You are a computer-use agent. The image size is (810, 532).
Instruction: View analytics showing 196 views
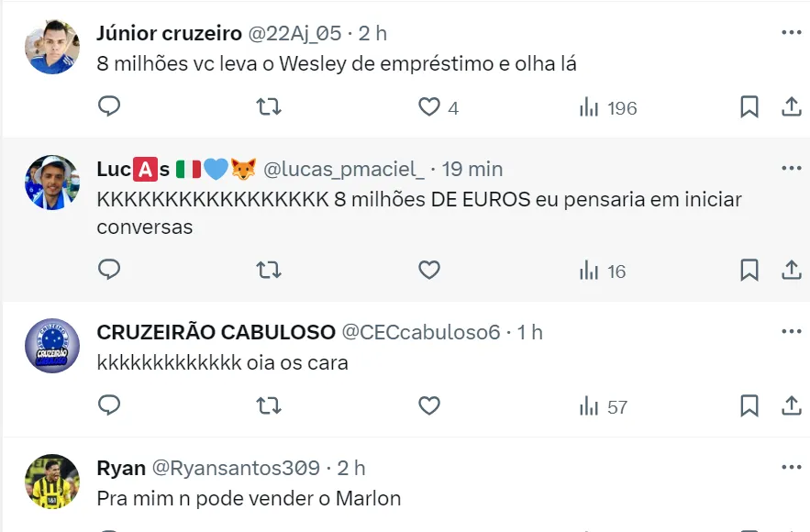pyautogui.click(x=608, y=108)
